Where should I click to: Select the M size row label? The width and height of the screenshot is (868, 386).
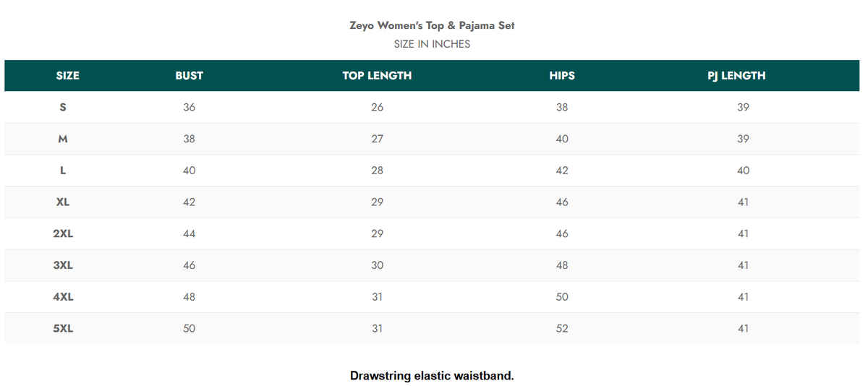63,139
